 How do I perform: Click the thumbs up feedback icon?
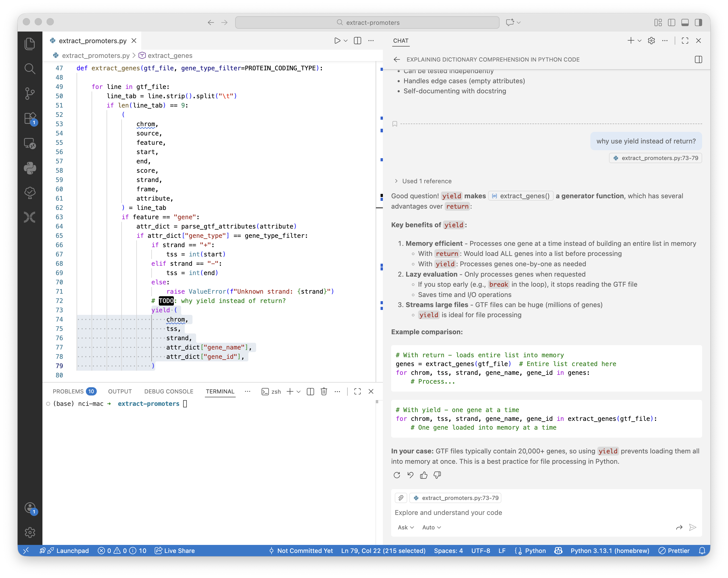coord(424,475)
